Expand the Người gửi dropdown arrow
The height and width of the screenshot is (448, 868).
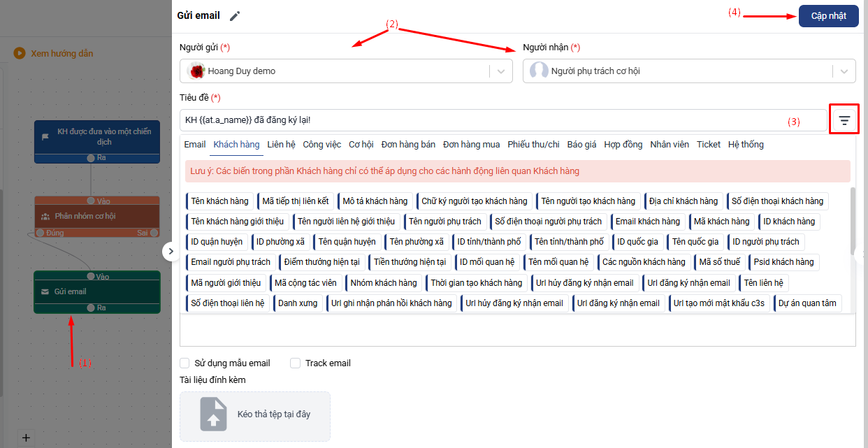(x=501, y=71)
